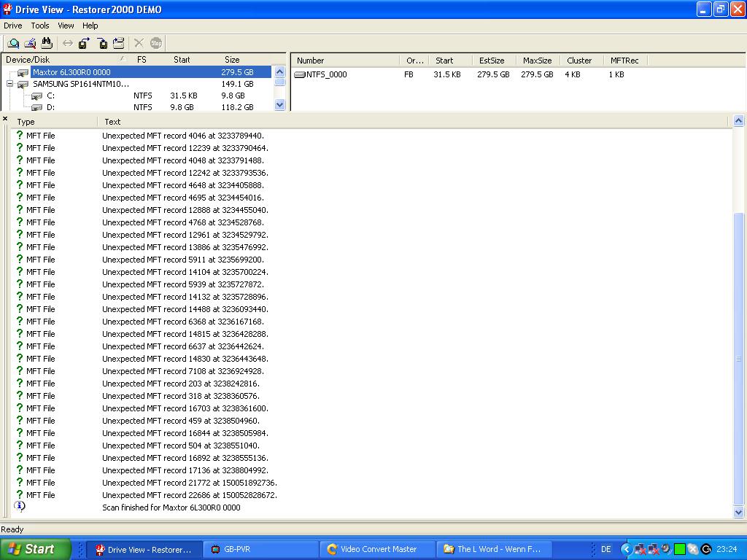
Task: Click the Stop toolbar button
Action: click(156, 43)
